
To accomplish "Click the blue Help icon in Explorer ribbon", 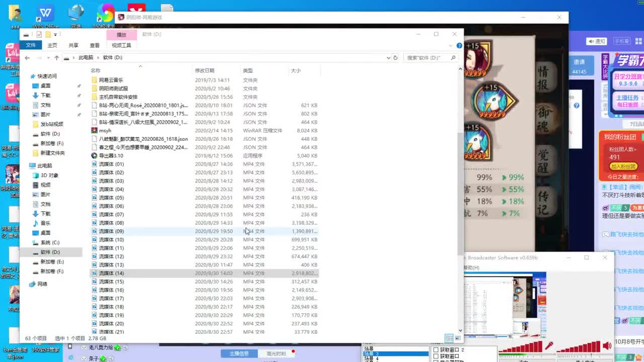I will tap(459, 45).
